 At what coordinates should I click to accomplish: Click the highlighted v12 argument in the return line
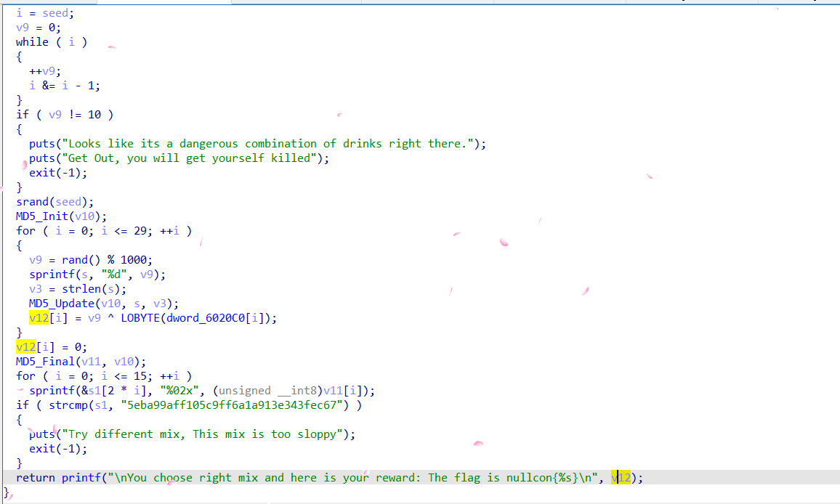[x=621, y=477]
